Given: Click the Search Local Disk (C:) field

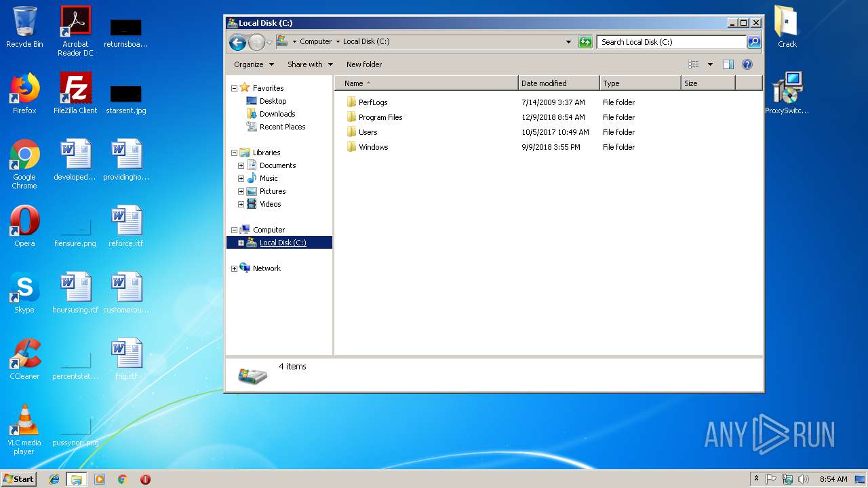Looking at the screenshot, I should (671, 42).
